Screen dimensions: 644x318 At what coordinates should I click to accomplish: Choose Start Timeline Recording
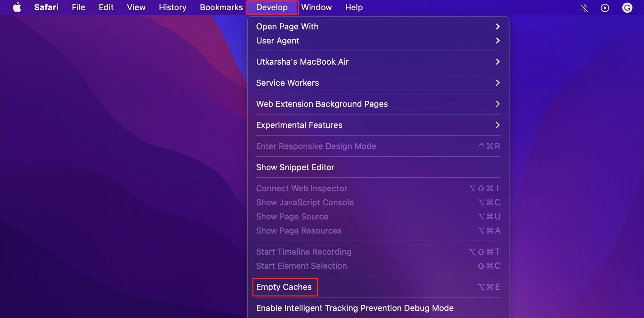pos(378,252)
